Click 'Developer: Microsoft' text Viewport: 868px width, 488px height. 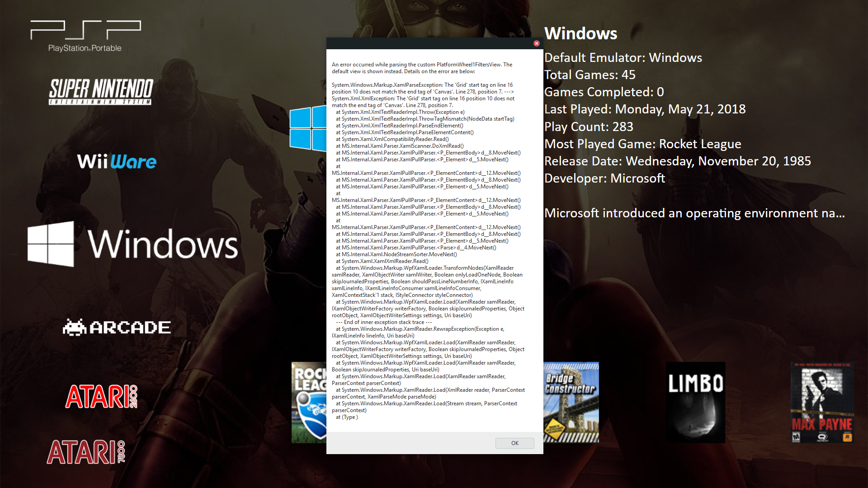604,178
